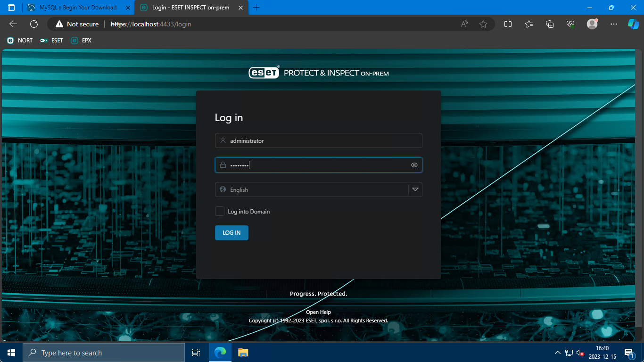This screenshot has width=644, height=362.
Task: Expand the English language dropdown
Action: pos(415,189)
